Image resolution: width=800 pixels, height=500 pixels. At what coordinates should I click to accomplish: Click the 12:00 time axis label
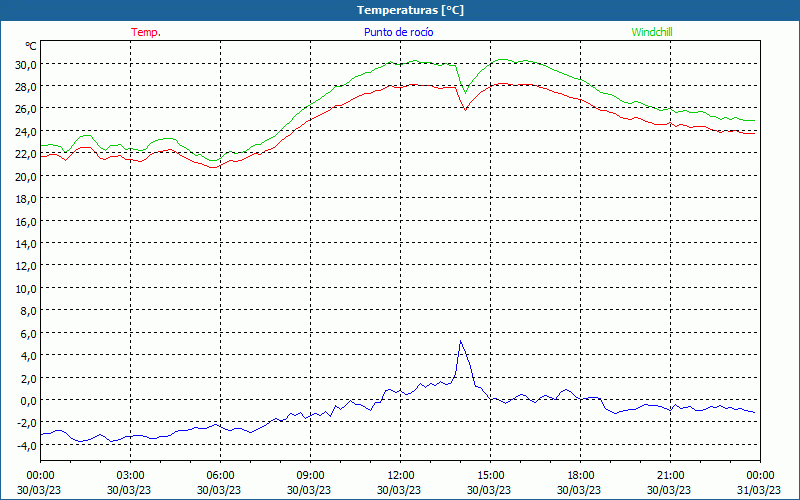pos(400,476)
